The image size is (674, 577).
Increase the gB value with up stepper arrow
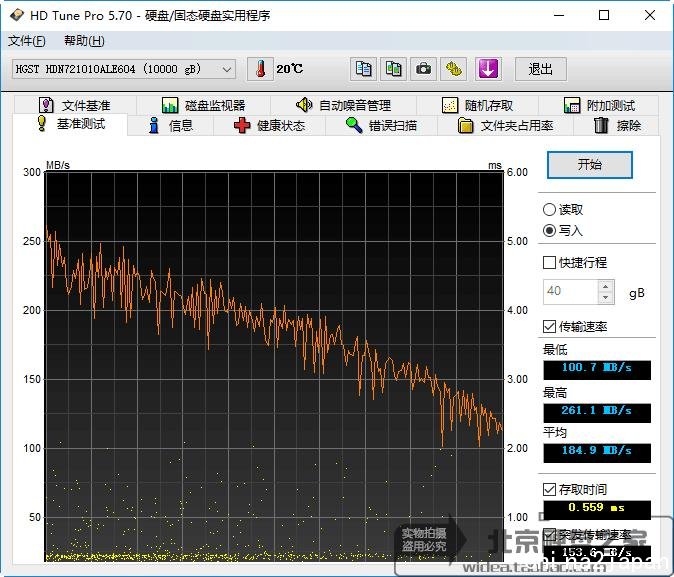coord(606,286)
